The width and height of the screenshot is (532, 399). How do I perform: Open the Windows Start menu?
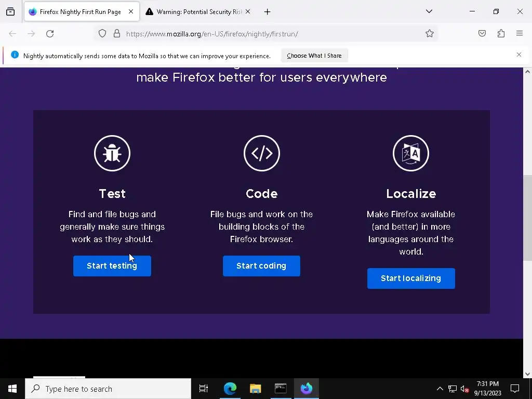click(12, 389)
